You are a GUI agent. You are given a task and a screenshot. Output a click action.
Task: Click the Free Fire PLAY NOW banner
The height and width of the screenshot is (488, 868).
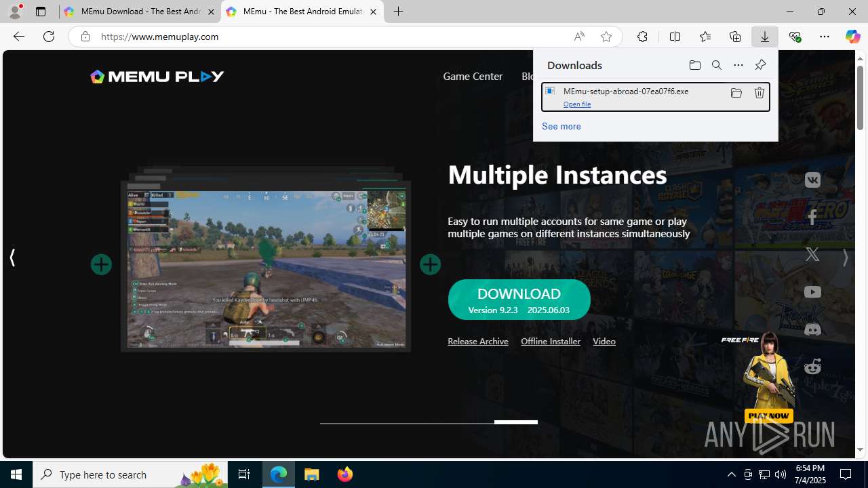pos(769,415)
